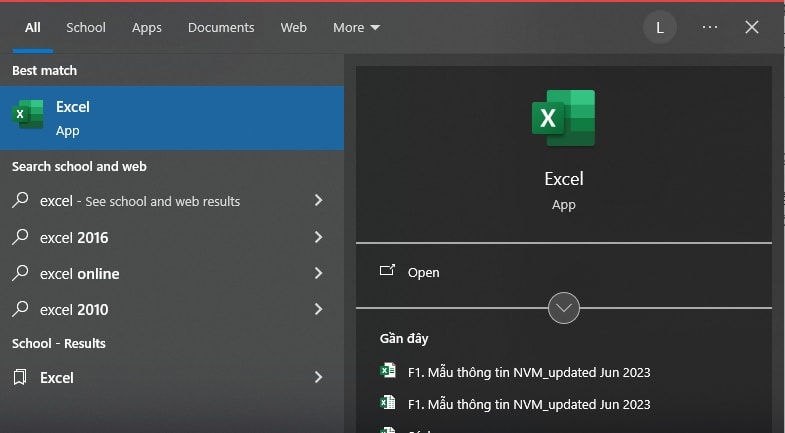785x433 pixels.
Task: Select the All search tab
Action: coord(33,28)
